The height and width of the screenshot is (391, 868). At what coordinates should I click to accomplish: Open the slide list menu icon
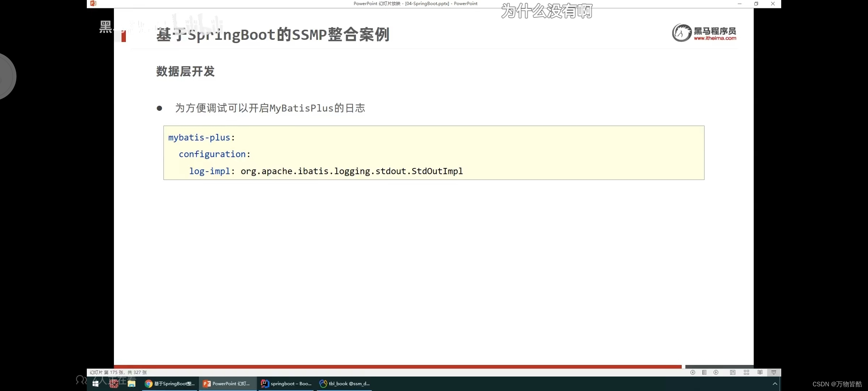[x=704, y=372]
